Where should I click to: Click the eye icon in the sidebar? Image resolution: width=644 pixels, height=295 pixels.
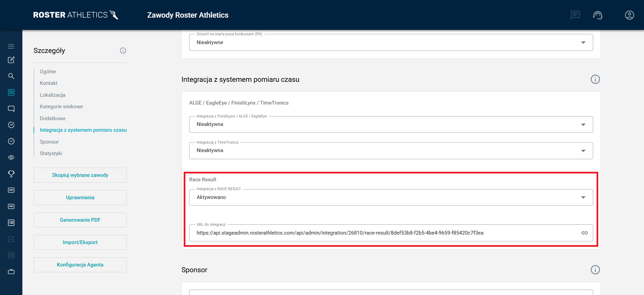(x=11, y=158)
